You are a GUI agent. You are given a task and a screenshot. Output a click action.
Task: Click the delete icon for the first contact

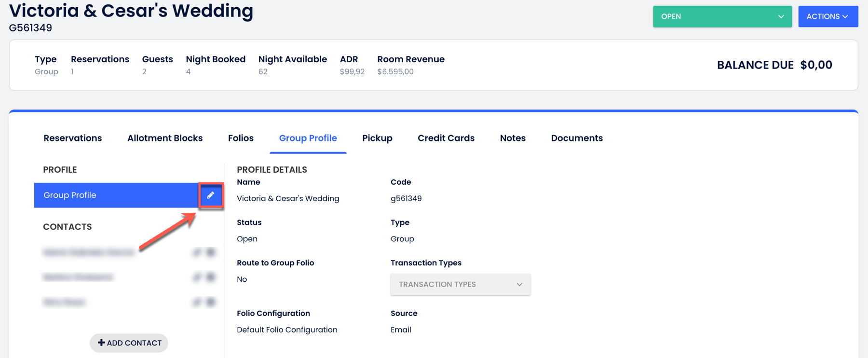[211, 252]
